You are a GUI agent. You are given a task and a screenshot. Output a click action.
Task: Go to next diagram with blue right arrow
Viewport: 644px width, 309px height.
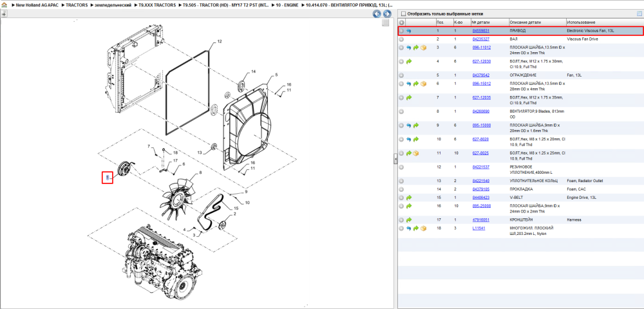386,14
